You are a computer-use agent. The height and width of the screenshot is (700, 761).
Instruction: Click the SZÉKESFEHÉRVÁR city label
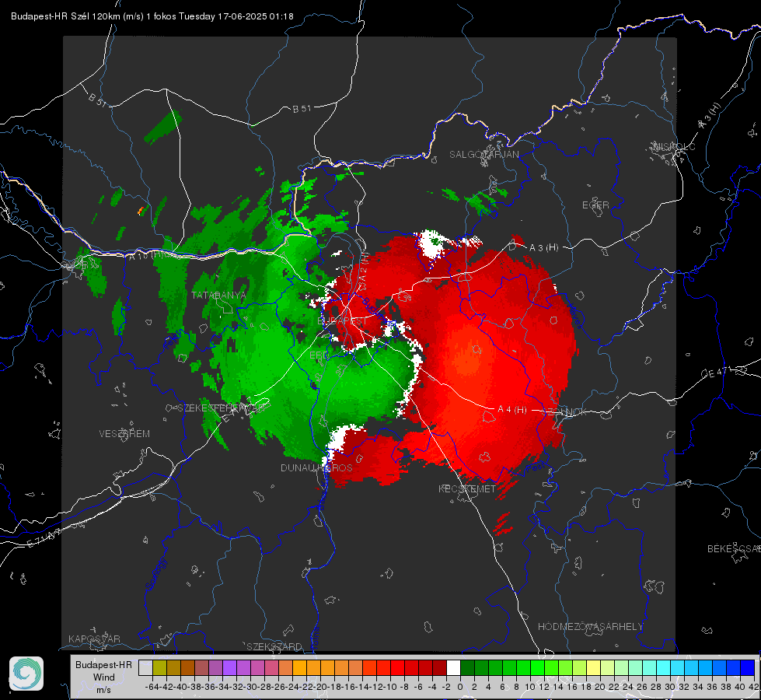[x=221, y=408]
